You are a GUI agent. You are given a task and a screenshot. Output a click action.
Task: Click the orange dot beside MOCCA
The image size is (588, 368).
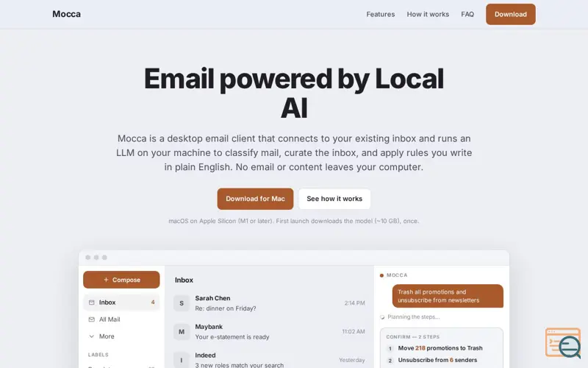(x=381, y=275)
